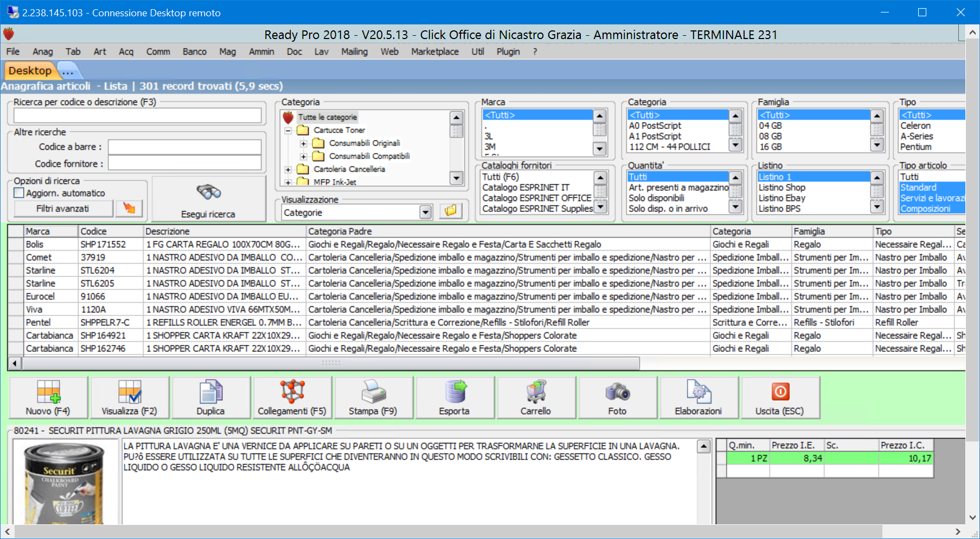Click the Securit paint can product thumbnail
This screenshot has height=539, width=980.
tap(65, 483)
